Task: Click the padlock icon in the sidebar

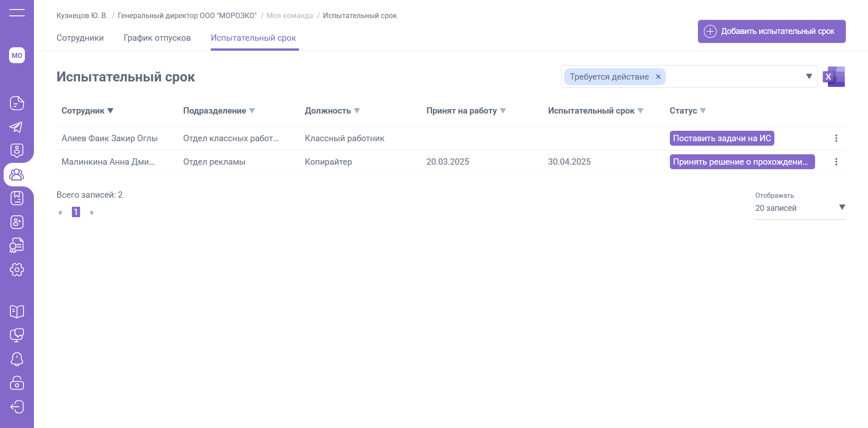Action: (x=17, y=383)
